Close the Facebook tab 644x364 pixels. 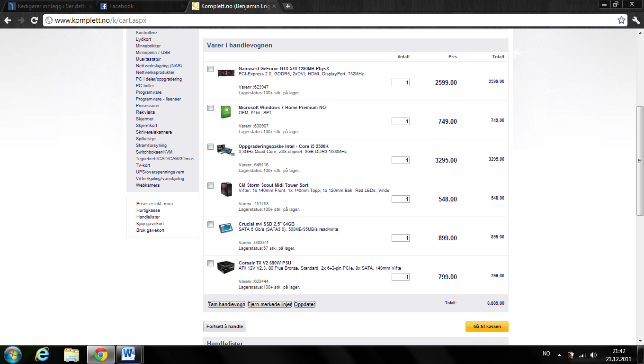click(x=182, y=6)
